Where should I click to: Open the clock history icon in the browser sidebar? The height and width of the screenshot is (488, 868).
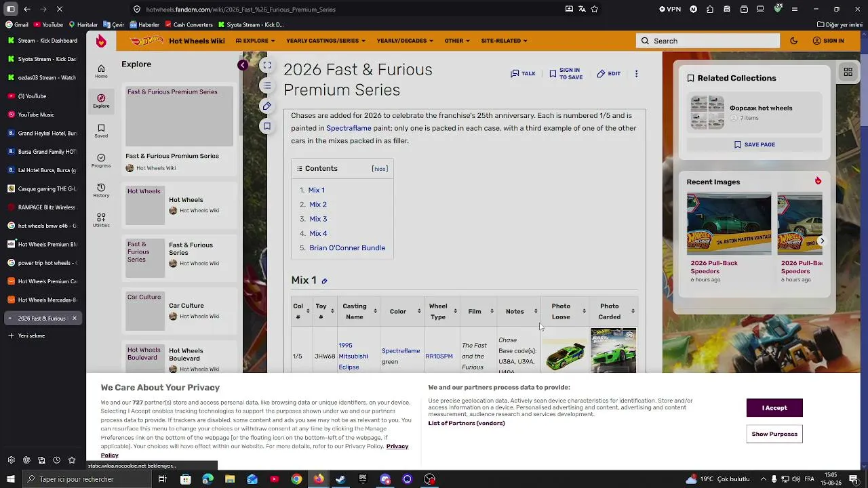pyautogui.click(x=56, y=460)
